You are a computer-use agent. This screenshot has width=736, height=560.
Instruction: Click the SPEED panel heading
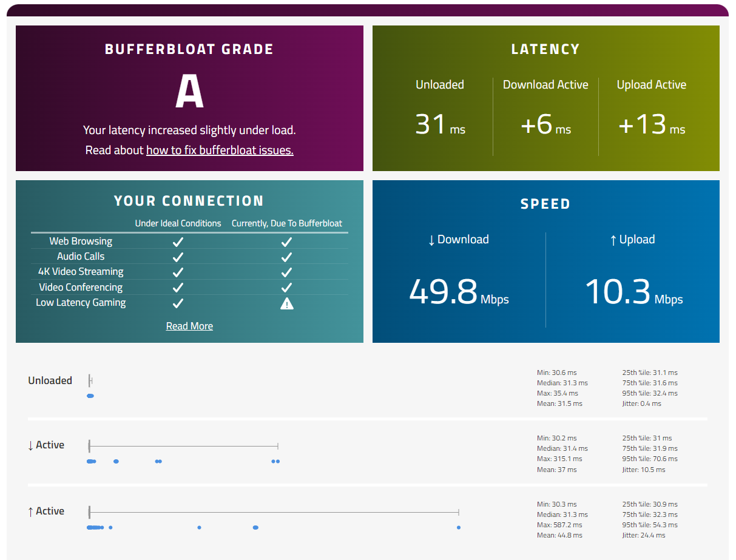click(x=545, y=204)
